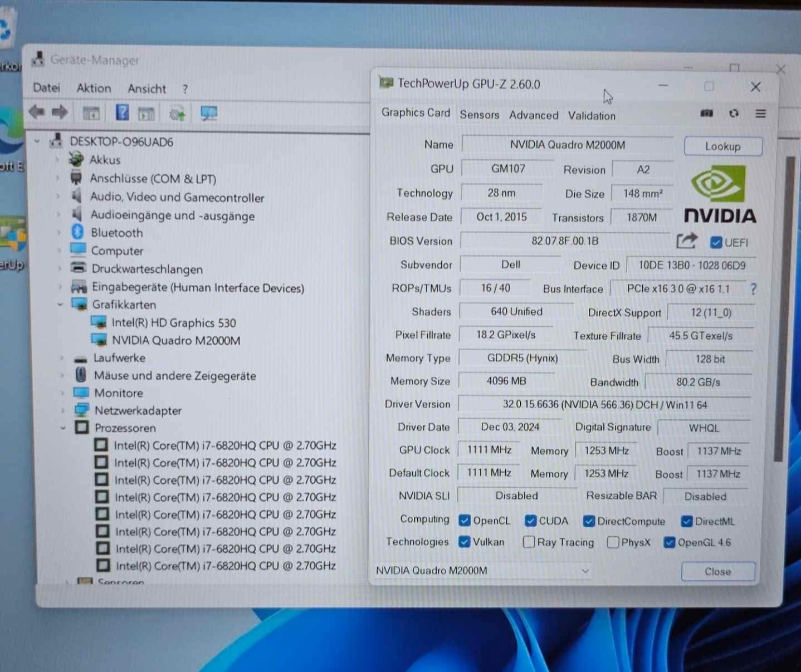Image resolution: width=801 pixels, height=672 pixels.
Task: Toggle the Ray Tracing checkbox
Action: (x=529, y=542)
